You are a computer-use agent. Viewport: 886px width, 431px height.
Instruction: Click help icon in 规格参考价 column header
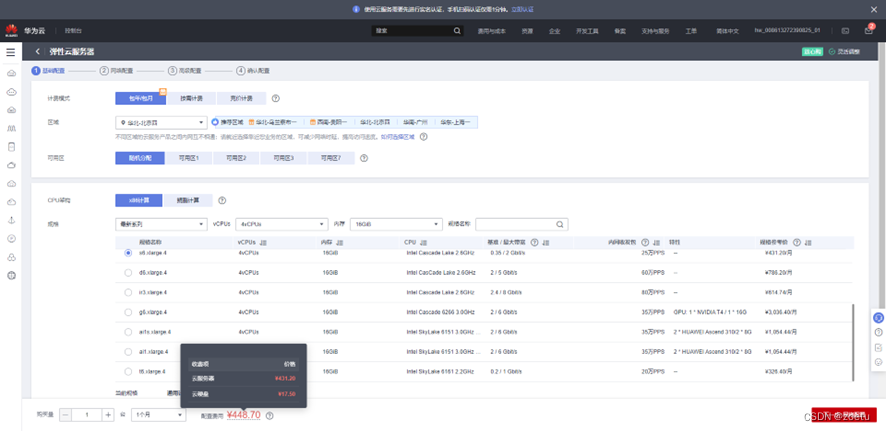[x=797, y=242]
